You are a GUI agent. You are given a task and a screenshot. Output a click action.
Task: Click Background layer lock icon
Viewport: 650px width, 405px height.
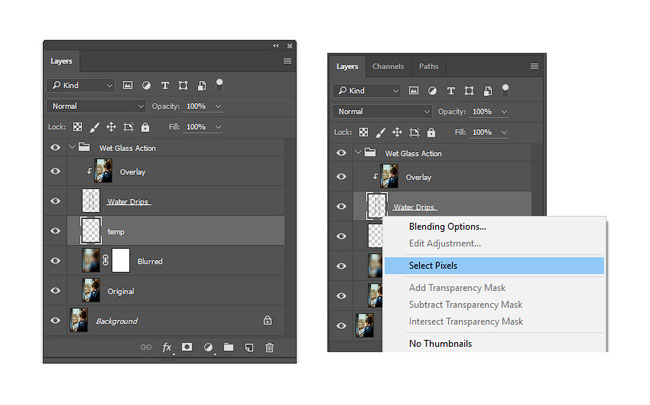(x=268, y=320)
